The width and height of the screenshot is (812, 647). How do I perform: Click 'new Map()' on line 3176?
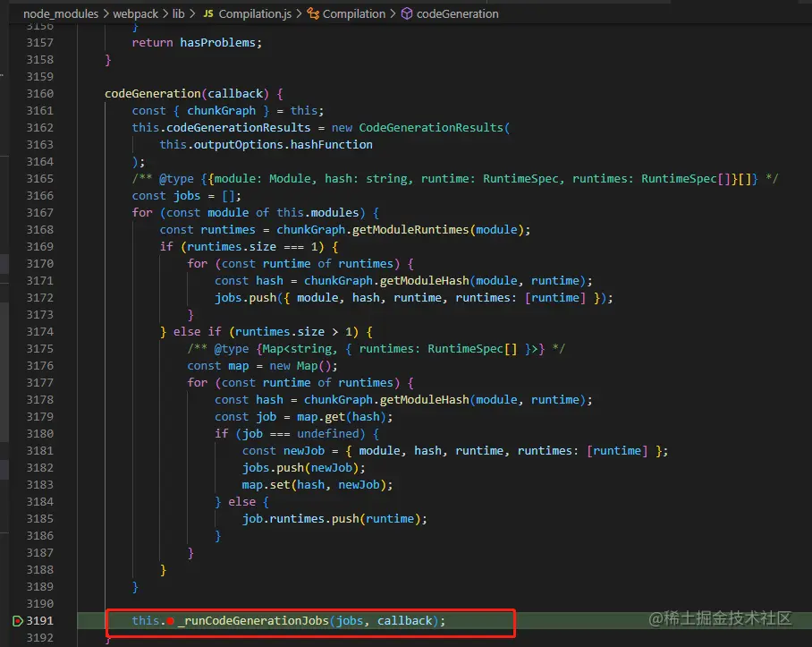point(300,366)
